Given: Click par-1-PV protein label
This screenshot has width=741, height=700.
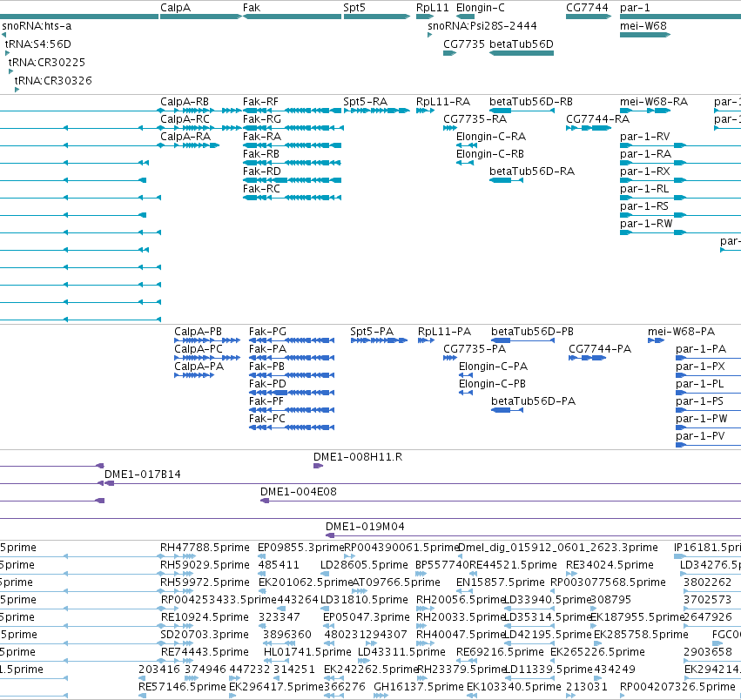Looking at the screenshot, I should (x=700, y=436).
